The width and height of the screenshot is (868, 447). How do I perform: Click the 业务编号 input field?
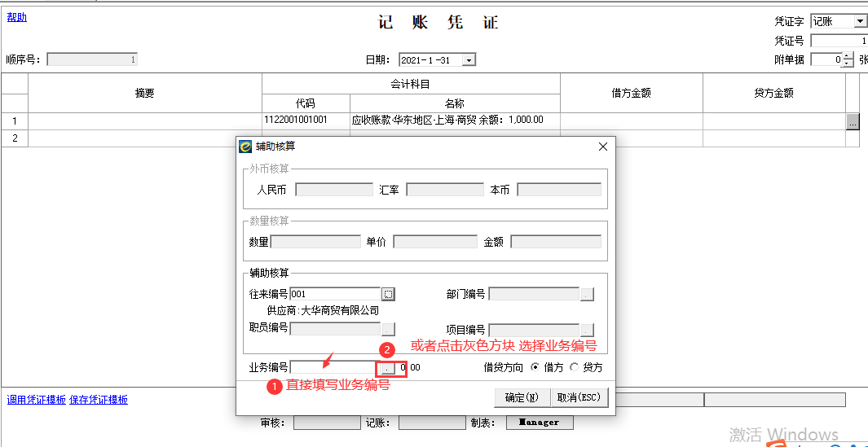(x=333, y=367)
